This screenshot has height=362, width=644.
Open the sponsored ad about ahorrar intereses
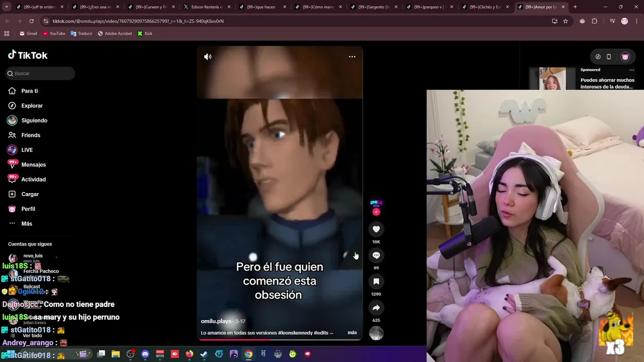(x=607, y=83)
